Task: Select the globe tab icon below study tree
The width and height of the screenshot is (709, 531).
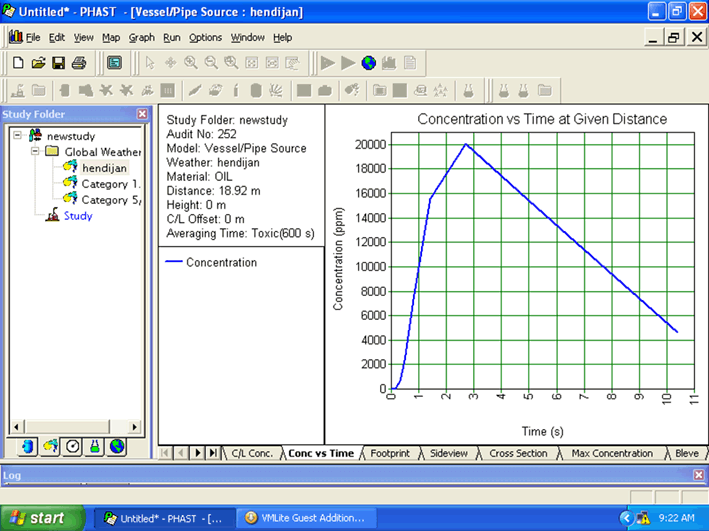Action: pyautogui.click(x=117, y=446)
